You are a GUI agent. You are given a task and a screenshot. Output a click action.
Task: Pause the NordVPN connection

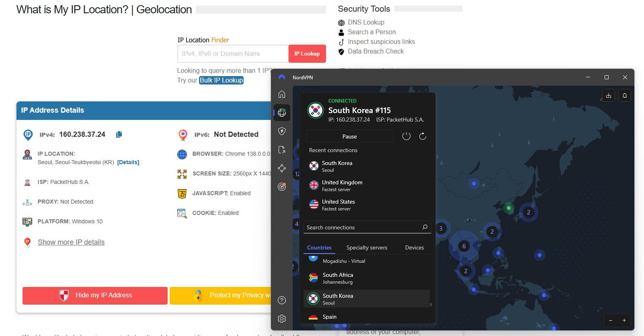[x=349, y=136]
